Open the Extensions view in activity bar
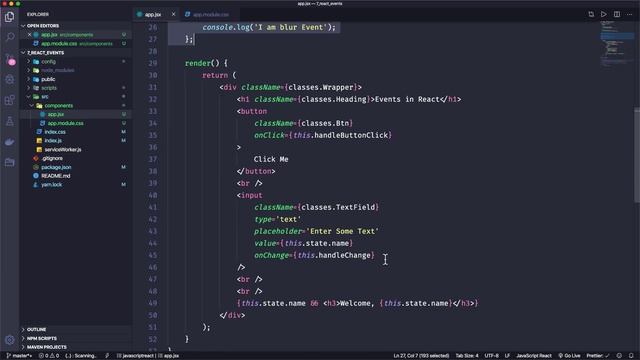 9,100
